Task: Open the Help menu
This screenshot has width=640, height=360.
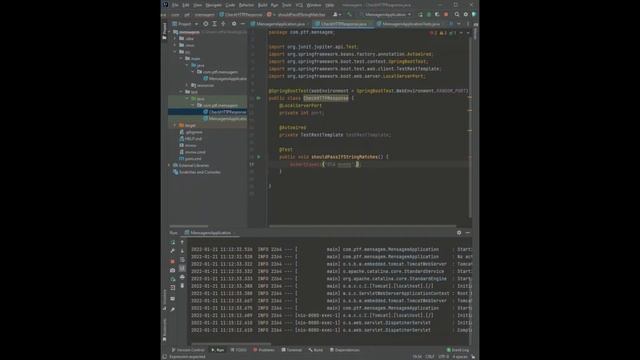Action: (x=330, y=5)
